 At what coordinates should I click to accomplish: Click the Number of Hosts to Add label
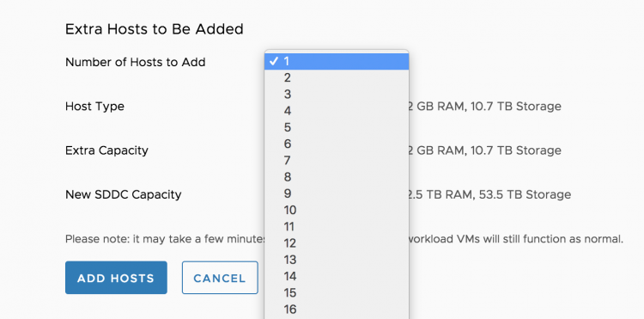point(135,62)
